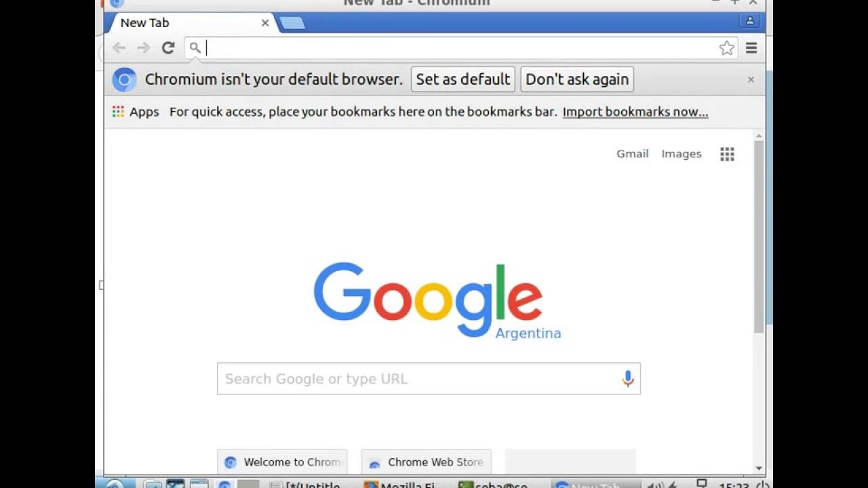Bookmark this page with the star icon
The image size is (868, 488).
(x=726, y=48)
